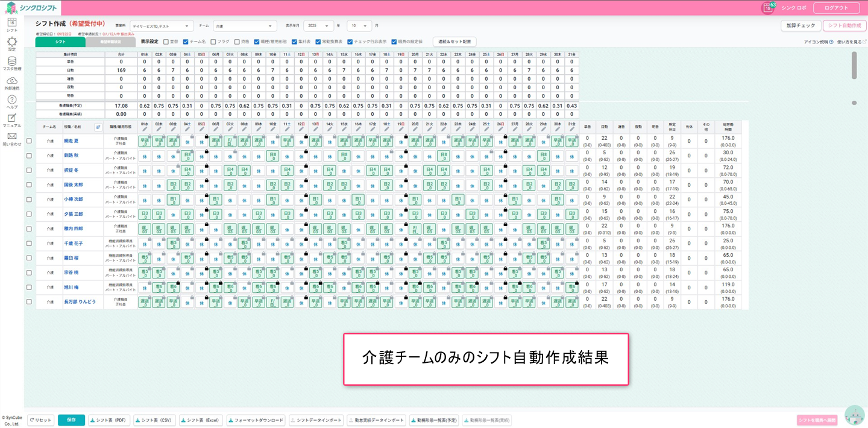Open ヘルプ question mark icon
The image size is (868, 428).
11,100
